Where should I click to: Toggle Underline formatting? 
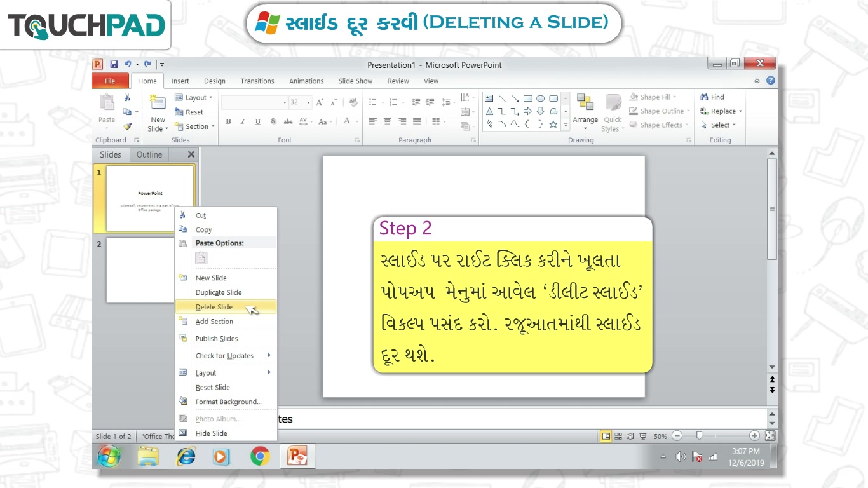[x=257, y=121]
